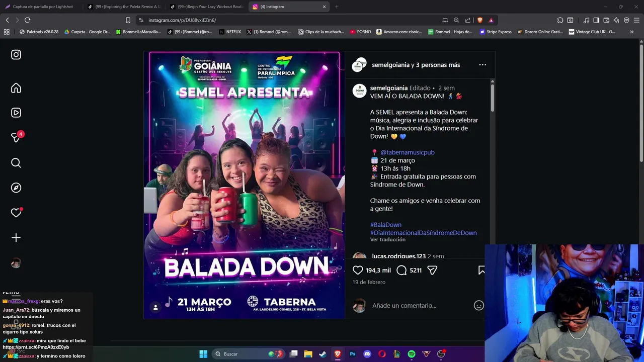Open Steam from the taskbar
The width and height of the screenshot is (644, 362).
tap(323, 354)
